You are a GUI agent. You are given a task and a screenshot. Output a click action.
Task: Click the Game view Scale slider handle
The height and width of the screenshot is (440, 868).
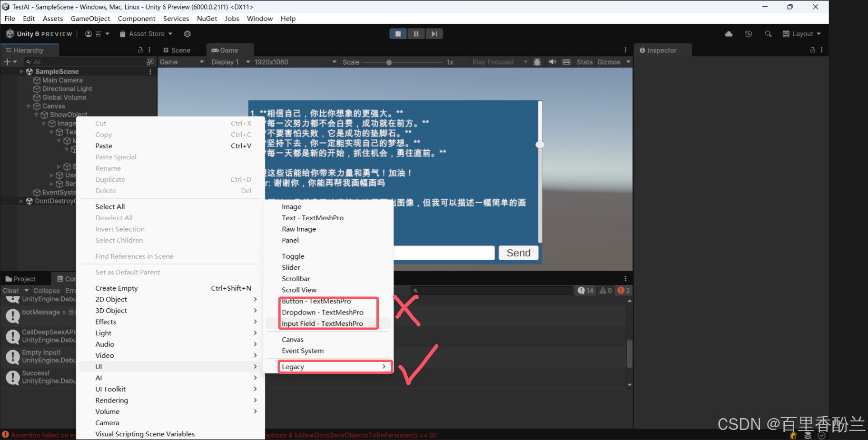tap(389, 62)
